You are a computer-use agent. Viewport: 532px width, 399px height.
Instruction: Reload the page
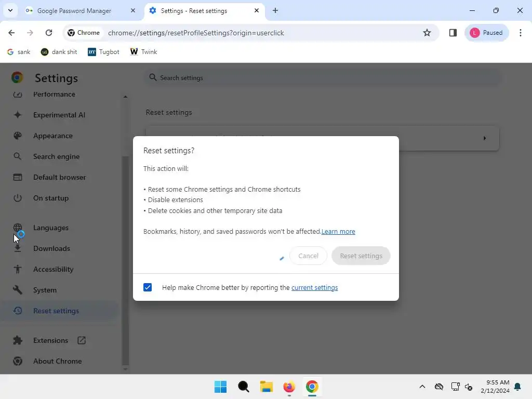[49, 33]
